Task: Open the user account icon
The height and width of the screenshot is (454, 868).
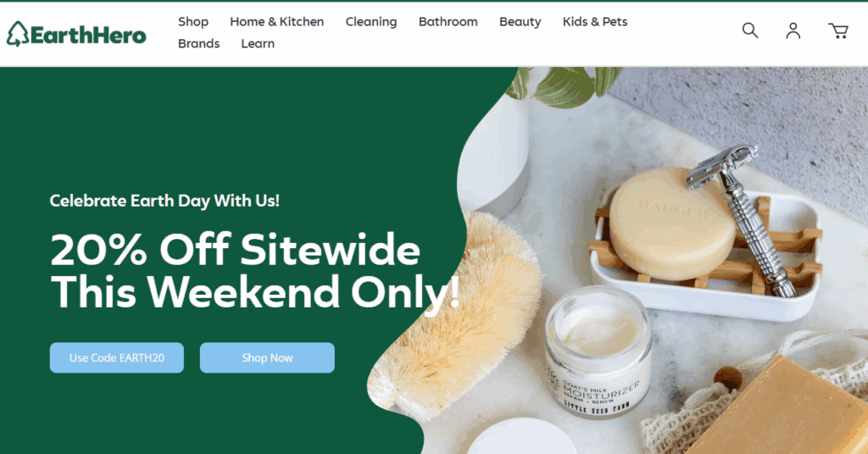Action: [793, 30]
